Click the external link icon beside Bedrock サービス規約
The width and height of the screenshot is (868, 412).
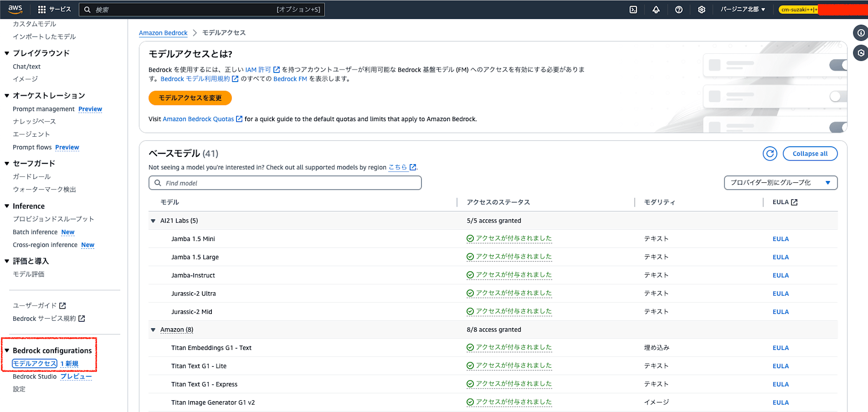click(82, 319)
